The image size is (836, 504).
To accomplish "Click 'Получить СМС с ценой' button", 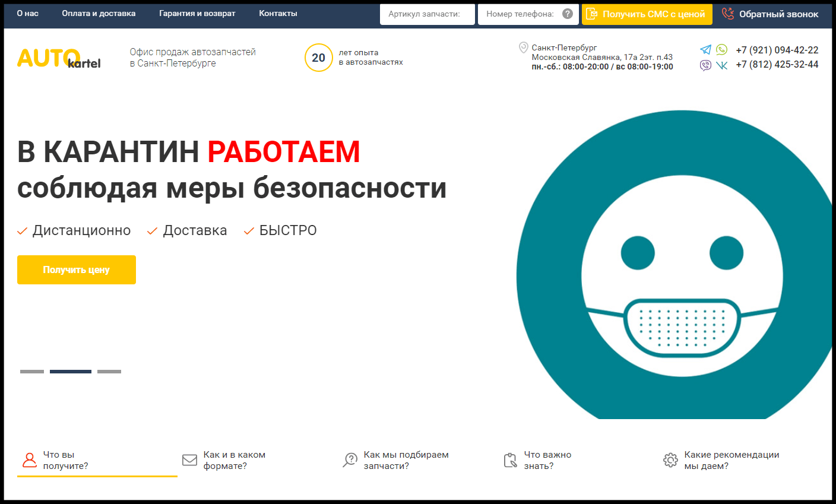I will [647, 14].
